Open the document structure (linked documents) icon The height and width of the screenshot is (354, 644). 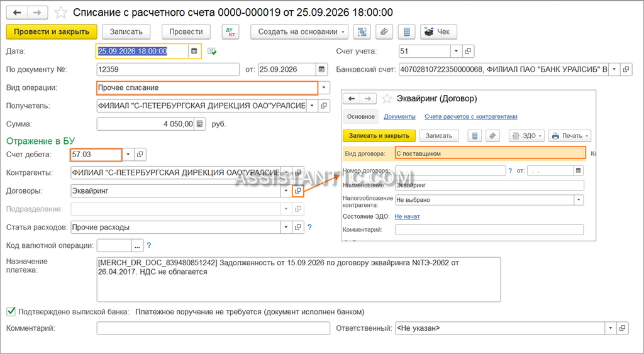362,31
